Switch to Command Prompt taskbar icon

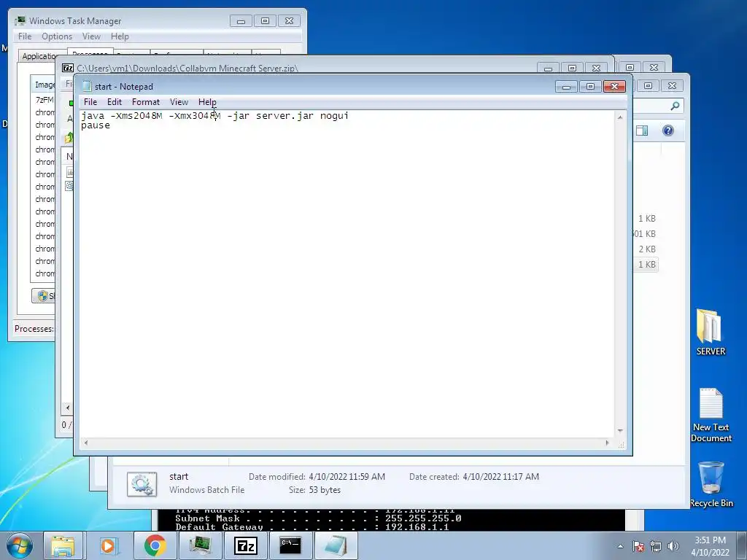coord(290,545)
